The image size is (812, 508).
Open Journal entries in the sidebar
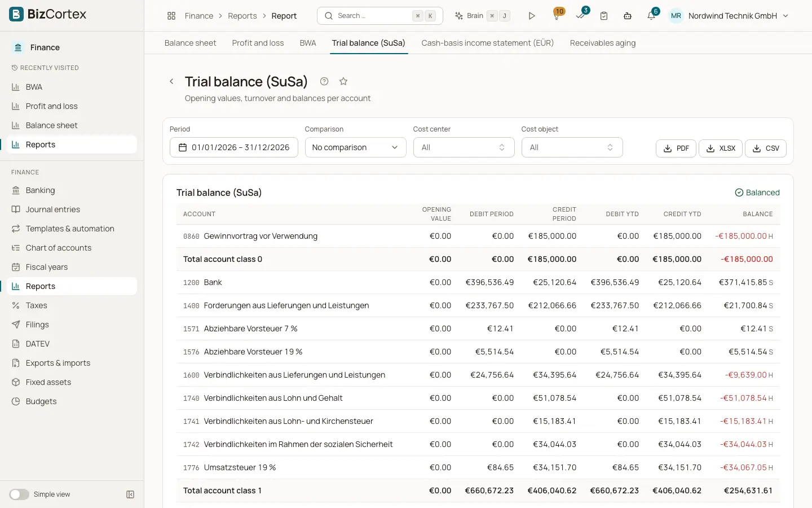tap(72, 209)
